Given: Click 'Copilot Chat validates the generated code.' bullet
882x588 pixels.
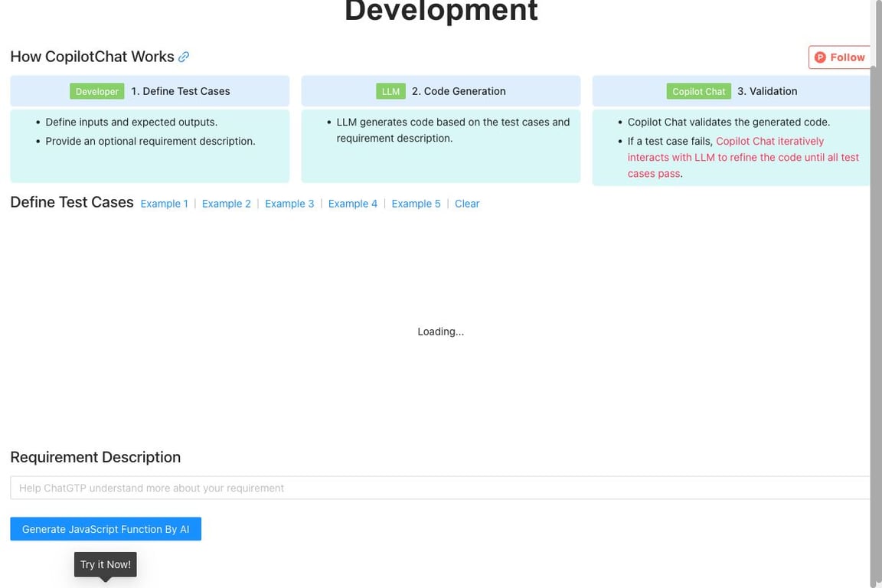Looking at the screenshot, I should [x=728, y=122].
